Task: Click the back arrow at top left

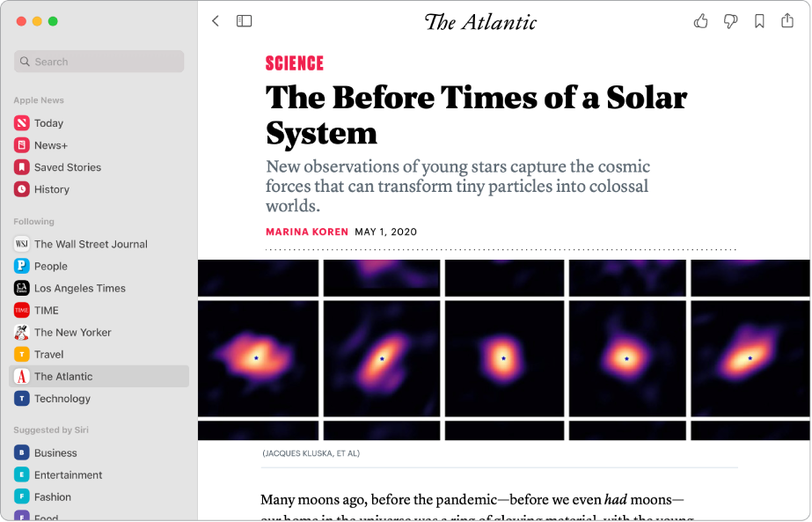Action: pyautogui.click(x=216, y=20)
